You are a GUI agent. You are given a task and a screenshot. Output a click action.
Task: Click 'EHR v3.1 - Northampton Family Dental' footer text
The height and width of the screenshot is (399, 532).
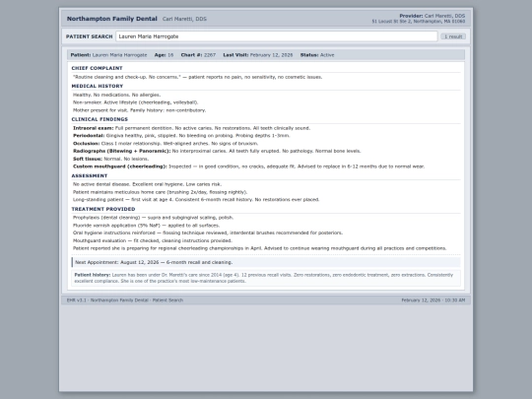pos(125,300)
